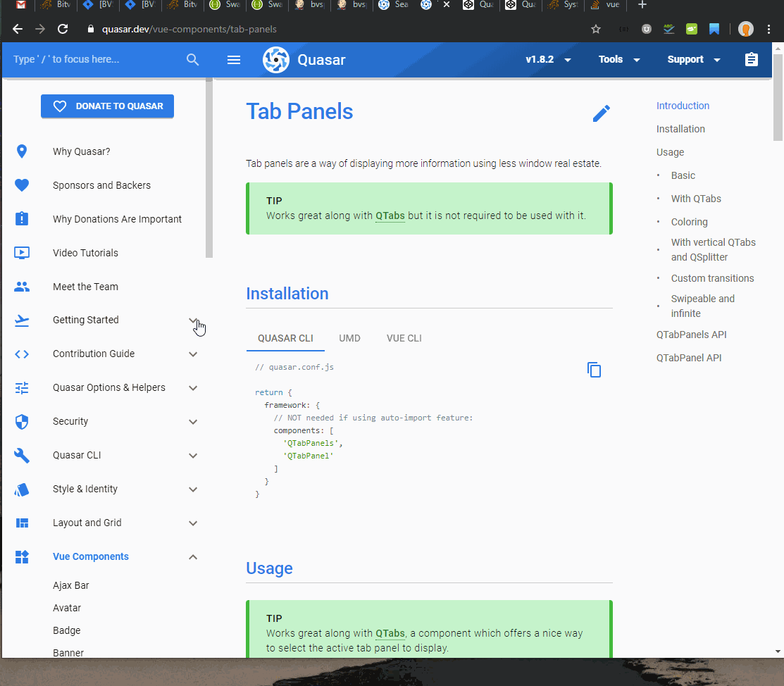This screenshot has height=686, width=784.
Task: Click the page vertical scrollbar thumb
Action: tap(778, 96)
